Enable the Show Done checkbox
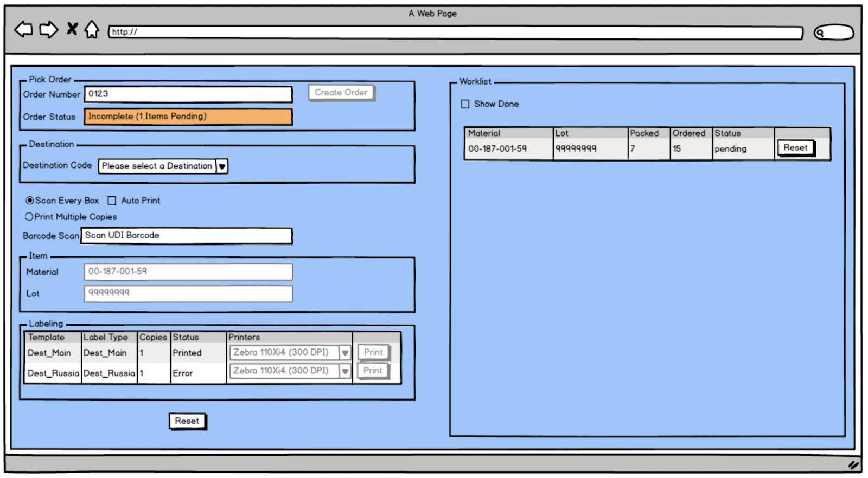This screenshot has width=868, height=478. click(465, 104)
